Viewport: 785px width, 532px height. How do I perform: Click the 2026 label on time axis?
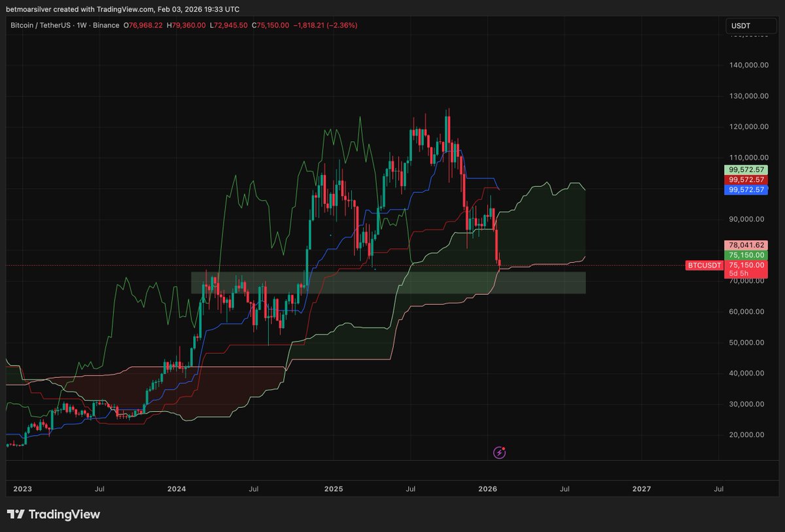pos(487,488)
